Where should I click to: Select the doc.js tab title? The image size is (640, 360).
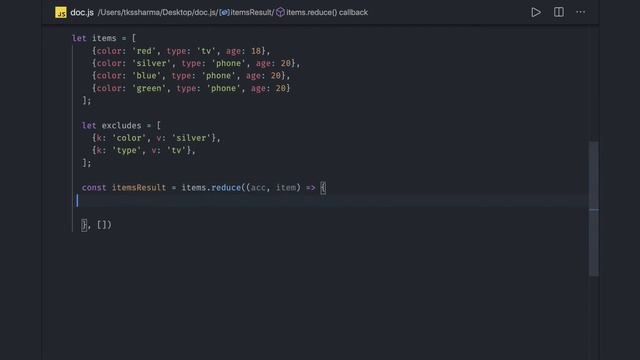[82, 12]
